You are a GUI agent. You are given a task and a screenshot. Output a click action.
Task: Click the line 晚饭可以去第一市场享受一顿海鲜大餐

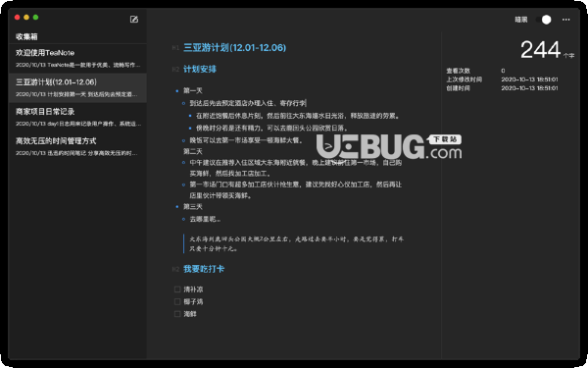[x=246, y=140]
